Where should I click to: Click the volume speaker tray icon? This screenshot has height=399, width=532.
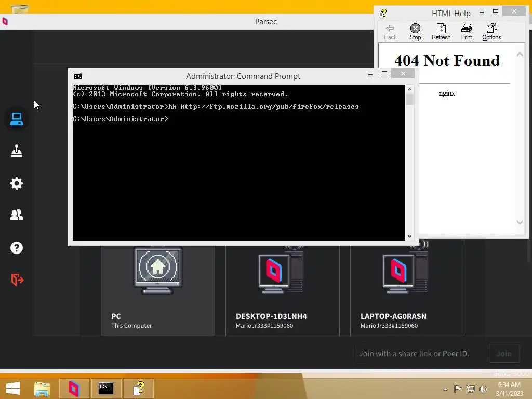pos(483,389)
